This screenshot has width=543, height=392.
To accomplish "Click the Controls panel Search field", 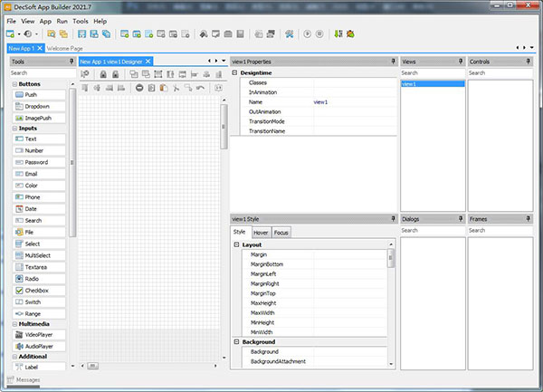I will click(x=500, y=73).
